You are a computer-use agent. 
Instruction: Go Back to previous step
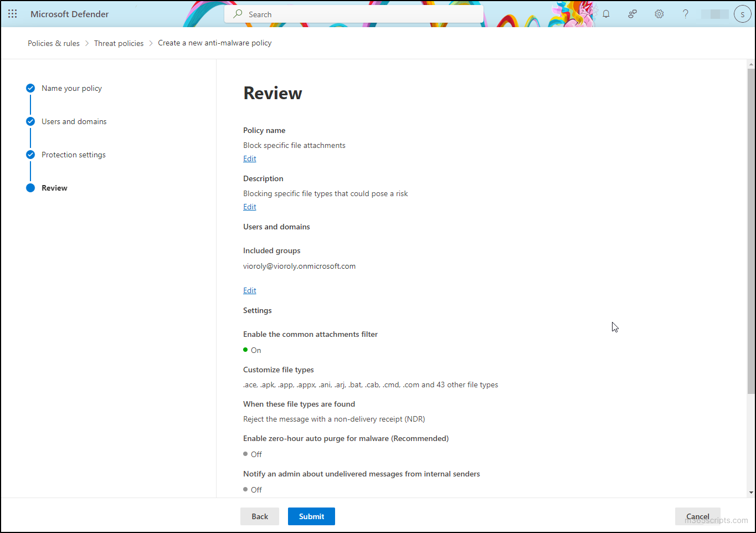pyautogui.click(x=260, y=516)
